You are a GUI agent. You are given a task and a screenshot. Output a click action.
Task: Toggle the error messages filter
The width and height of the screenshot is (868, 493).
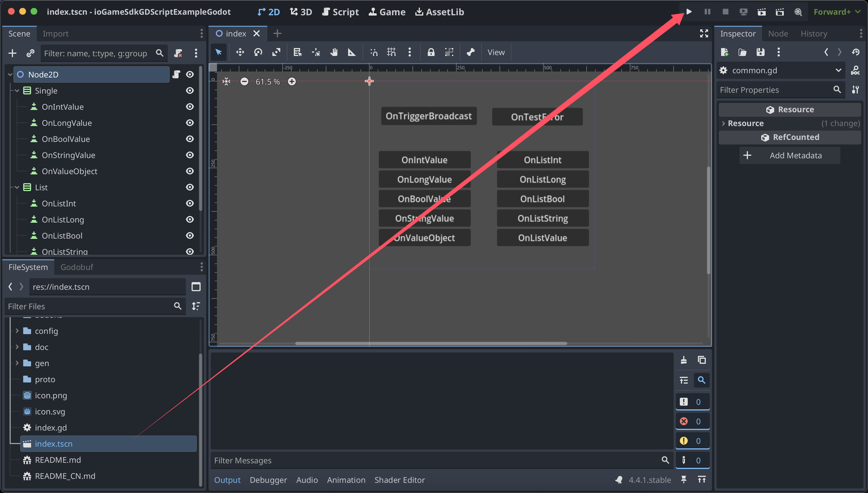point(692,421)
